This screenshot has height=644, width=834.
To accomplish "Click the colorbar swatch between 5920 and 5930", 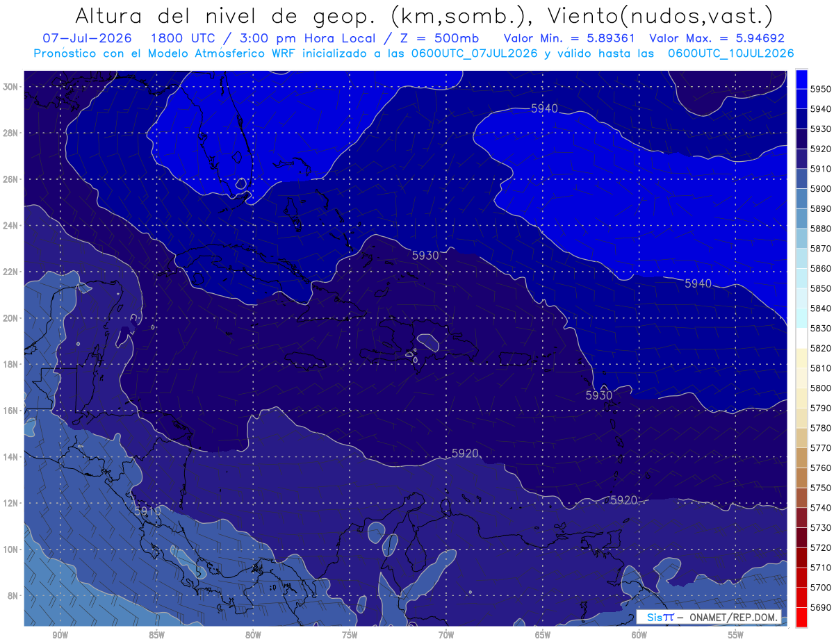I will tap(801, 139).
